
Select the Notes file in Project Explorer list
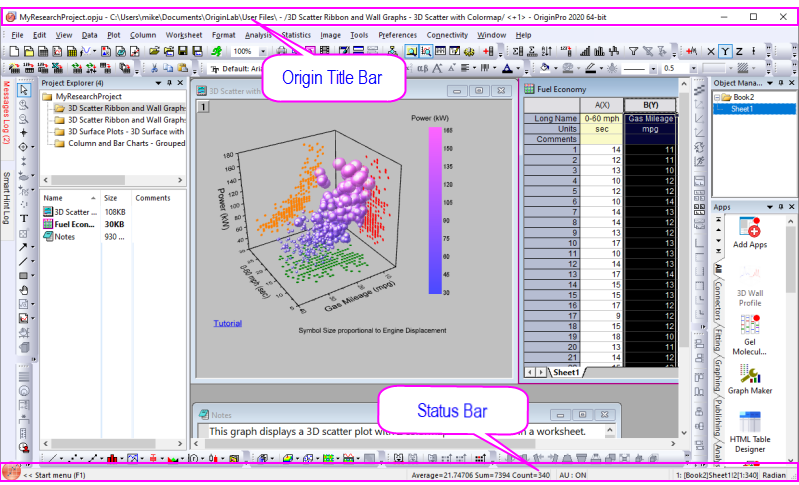(65, 236)
